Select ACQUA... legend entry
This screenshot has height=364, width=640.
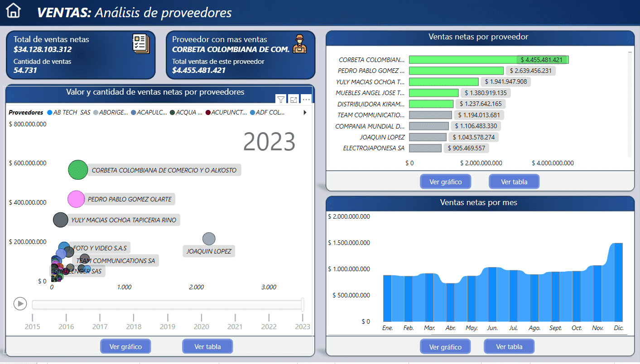click(x=186, y=112)
